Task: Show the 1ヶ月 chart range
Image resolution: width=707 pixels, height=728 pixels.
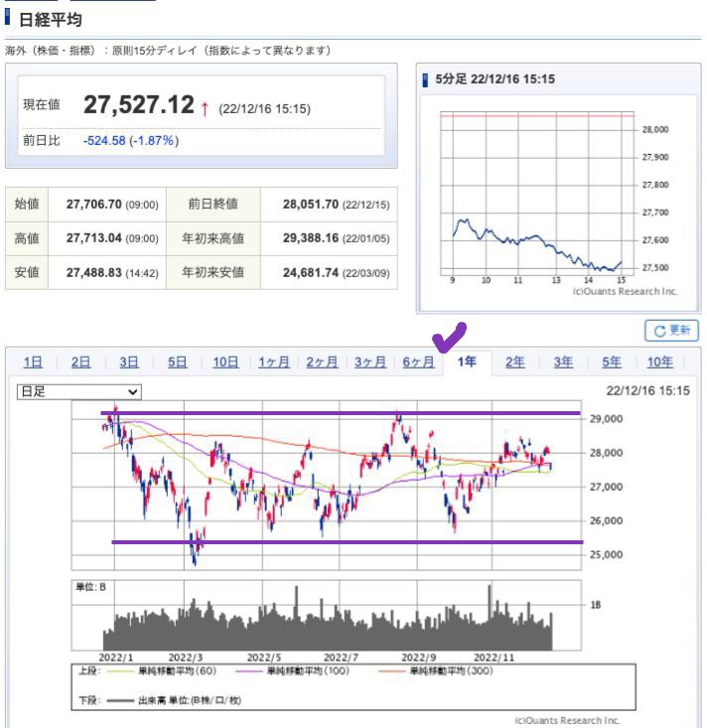Action: point(274,362)
